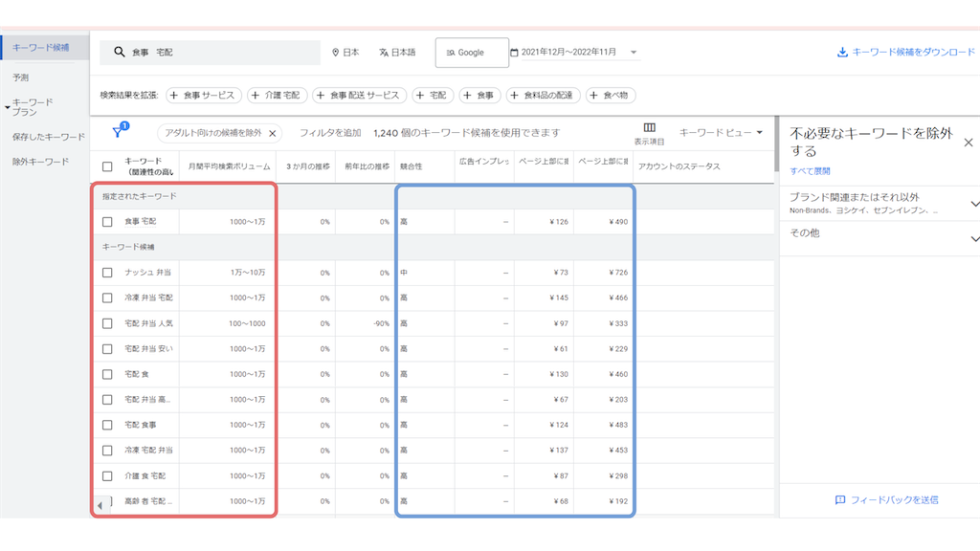This screenshot has height=551, width=980.
Task: Click the calendar icon by the date range
Action: pos(514,53)
